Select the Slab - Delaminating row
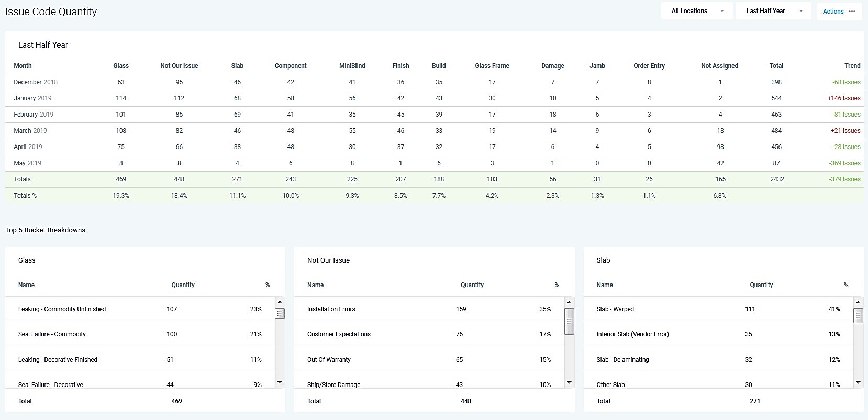The image size is (868, 420). 718,360
